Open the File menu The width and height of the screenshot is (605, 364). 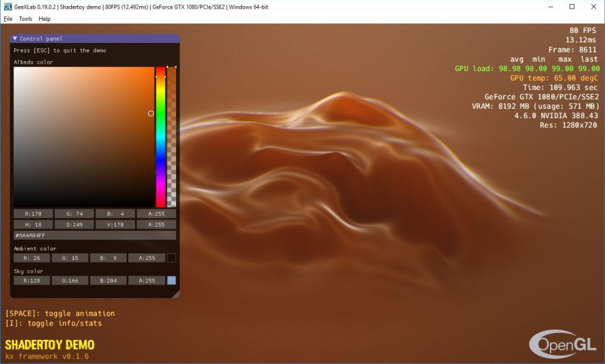7,19
